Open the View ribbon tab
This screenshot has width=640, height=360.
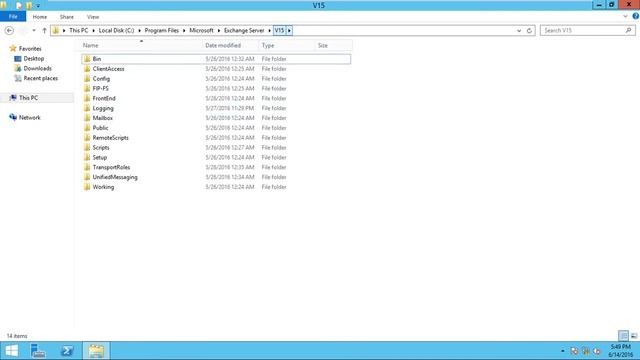(x=93, y=17)
